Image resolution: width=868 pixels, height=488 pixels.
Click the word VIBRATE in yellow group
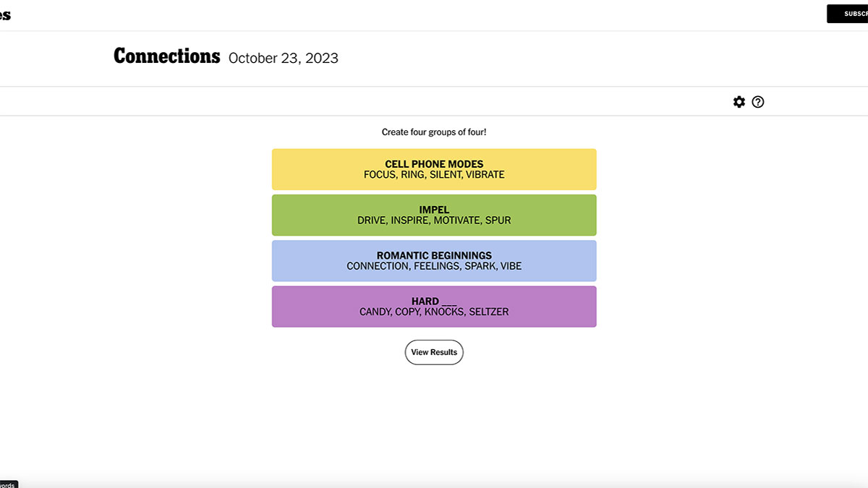point(485,175)
